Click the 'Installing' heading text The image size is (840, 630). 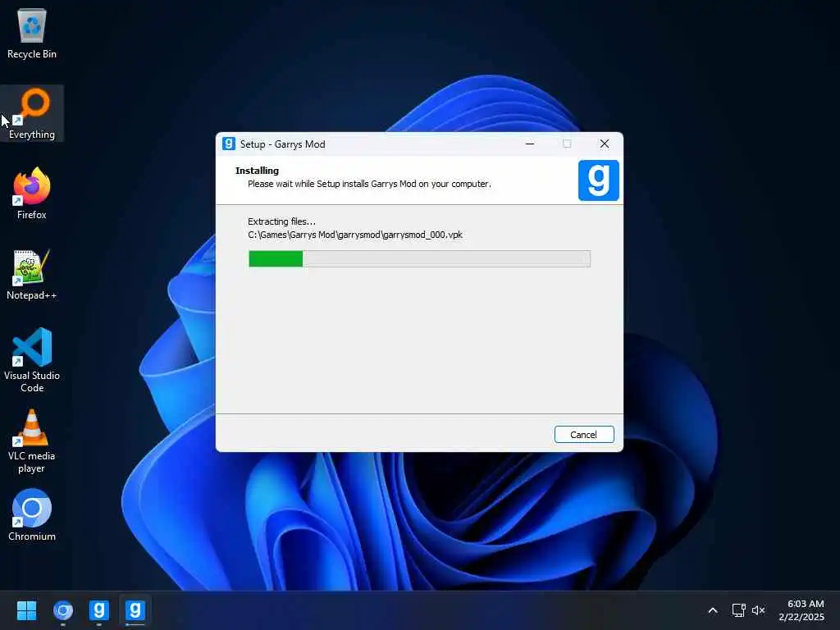257,171
